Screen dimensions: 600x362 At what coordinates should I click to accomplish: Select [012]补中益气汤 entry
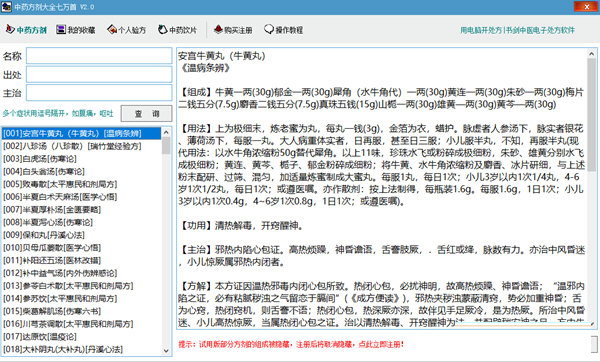click(81, 273)
